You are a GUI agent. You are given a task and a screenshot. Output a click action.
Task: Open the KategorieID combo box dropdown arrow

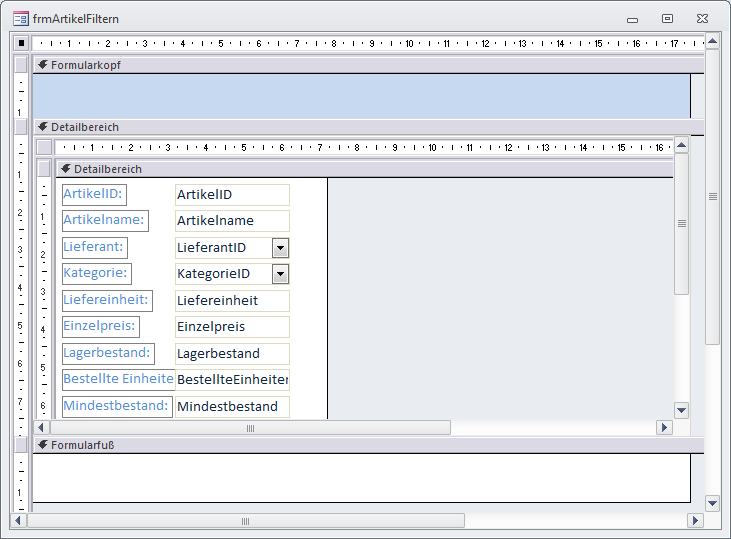tap(280, 274)
